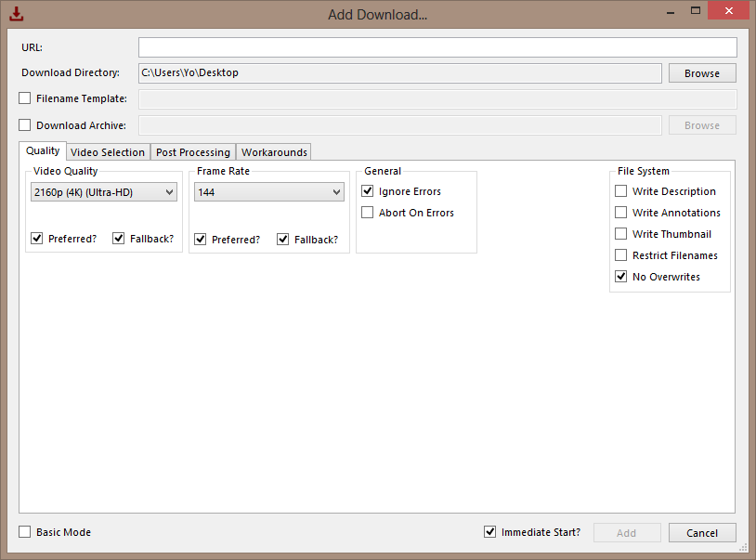Minimize the Add Download window
Image resolution: width=756 pixels, height=560 pixels.
pyautogui.click(x=671, y=11)
